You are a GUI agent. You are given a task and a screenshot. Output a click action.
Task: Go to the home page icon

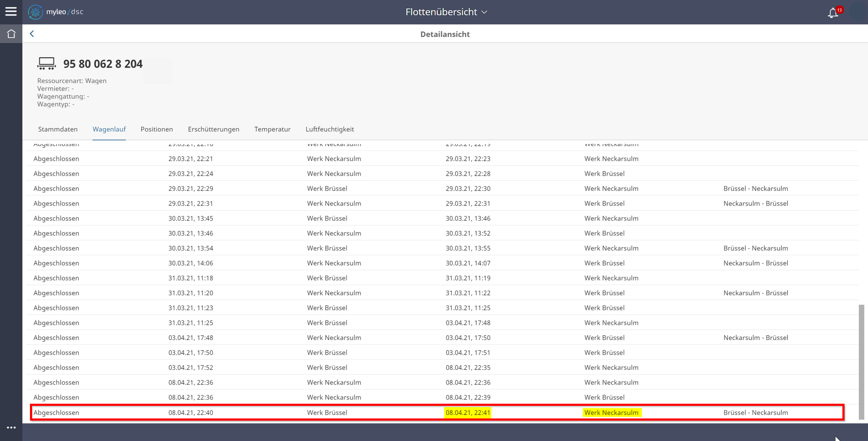(x=11, y=34)
